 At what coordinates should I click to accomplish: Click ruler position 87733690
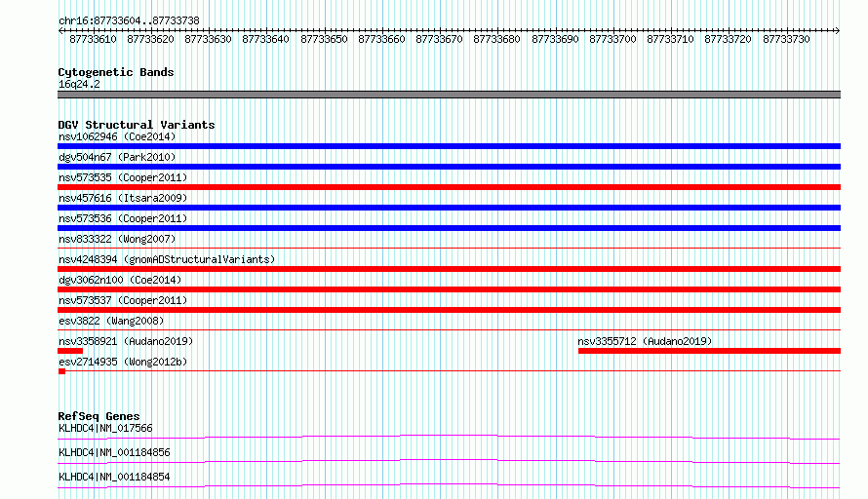tap(555, 39)
